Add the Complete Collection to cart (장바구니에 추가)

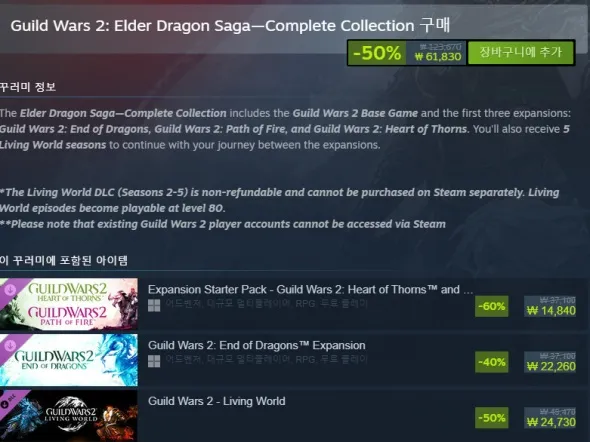521,53
